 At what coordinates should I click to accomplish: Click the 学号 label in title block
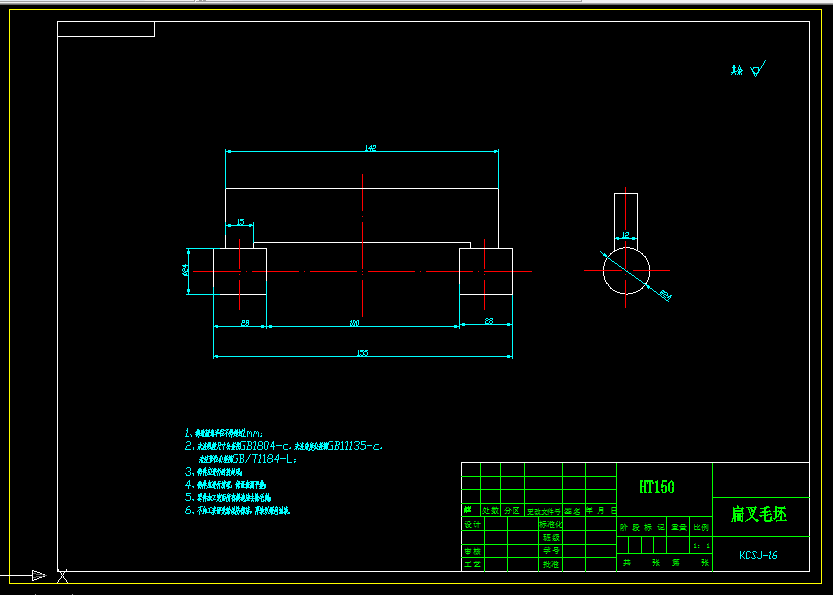(x=551, y=551)
